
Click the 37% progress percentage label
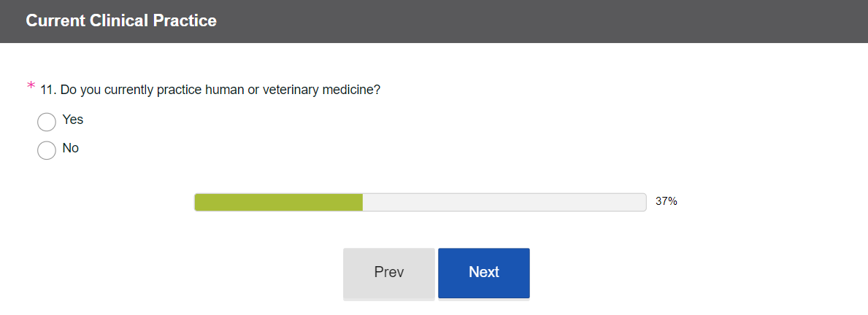[x=666, y=202]
